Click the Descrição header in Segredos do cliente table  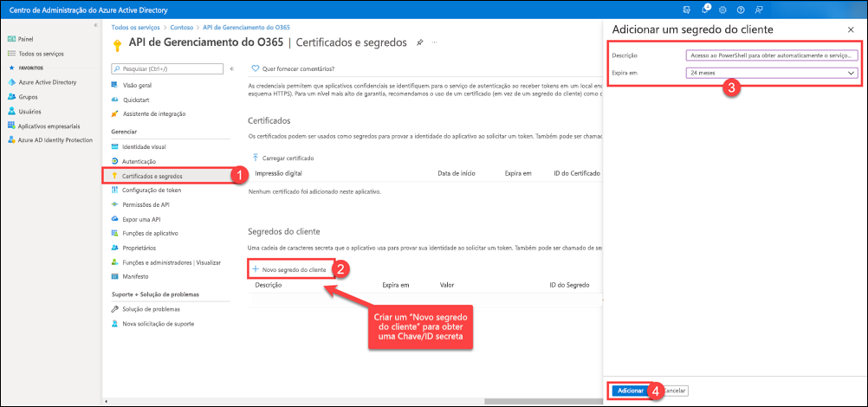point(269,285)
